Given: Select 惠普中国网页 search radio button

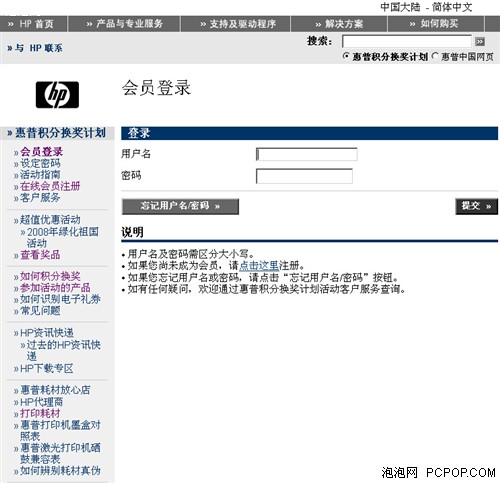Looking at the screenshot, I should (x=435, y=56).
